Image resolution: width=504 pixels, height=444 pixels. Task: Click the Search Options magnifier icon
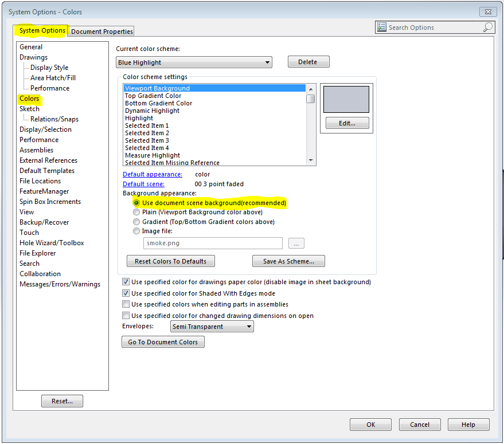point(487,27)
